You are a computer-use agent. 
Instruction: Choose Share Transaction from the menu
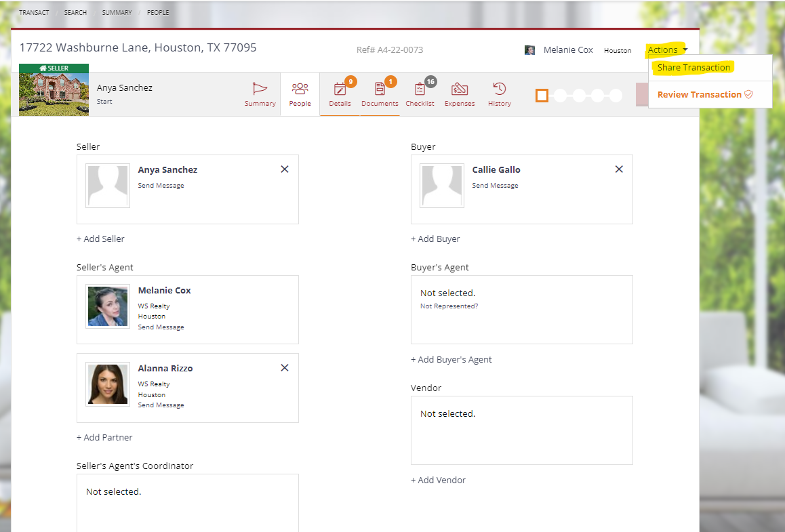(693, 67)
